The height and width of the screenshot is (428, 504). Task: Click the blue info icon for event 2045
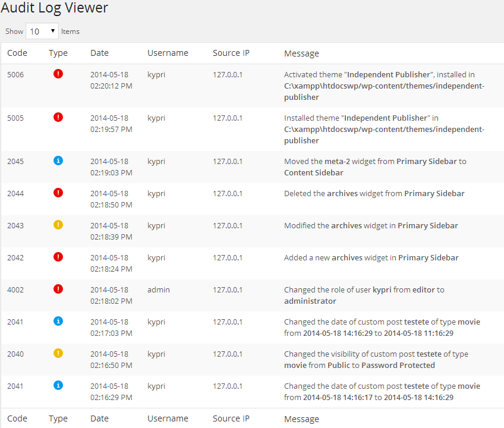tap(58, 160)
